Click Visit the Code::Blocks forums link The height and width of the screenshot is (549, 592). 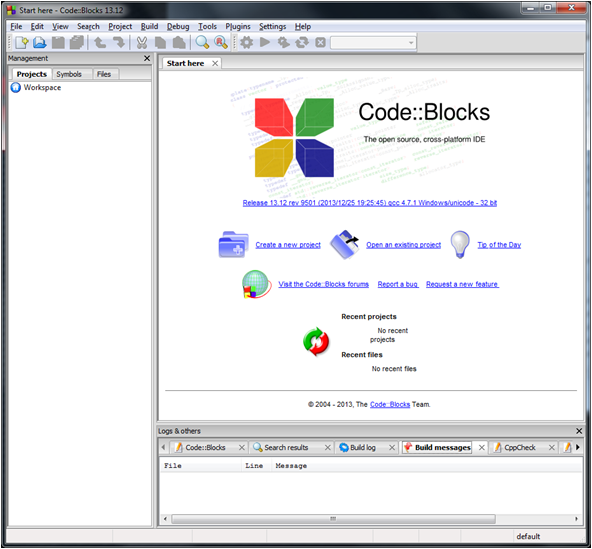click(324, 284)
